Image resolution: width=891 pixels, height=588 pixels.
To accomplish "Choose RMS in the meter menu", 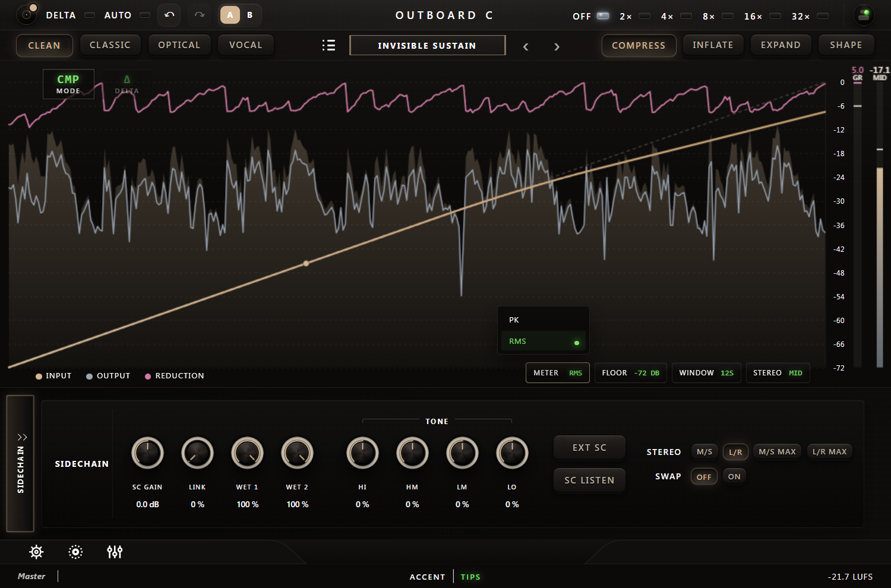I will (x=544, y=342).
